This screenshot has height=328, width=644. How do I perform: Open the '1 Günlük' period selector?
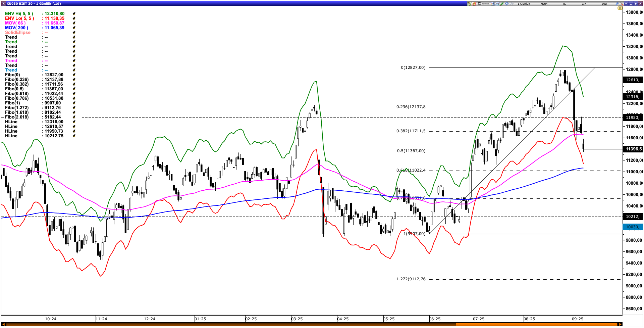point(524,4)
